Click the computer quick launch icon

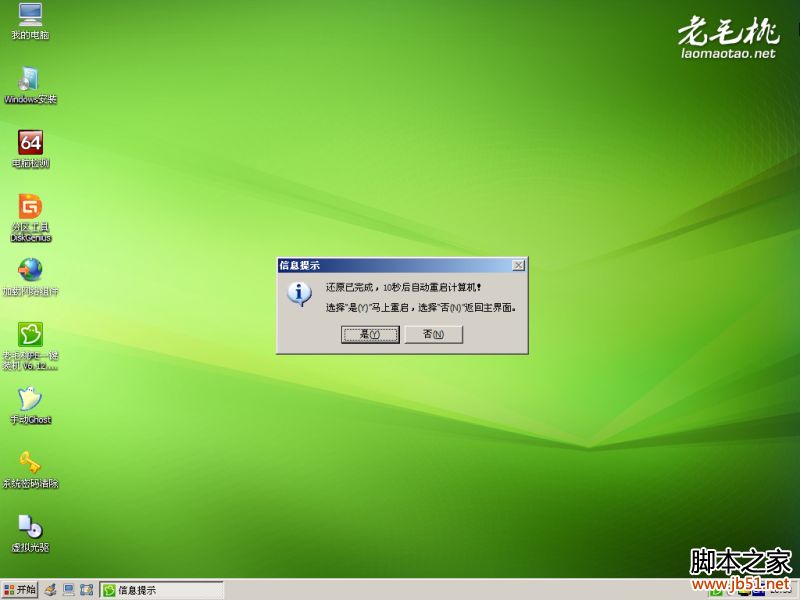(x=68, y=590)
